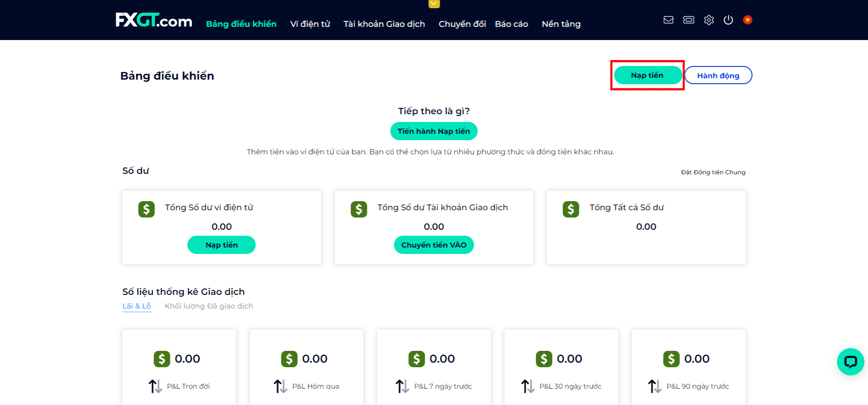Click Nạp tiền in the e-wallet balance card
This screenshot has height=405, width=868.
click(x=221, y=245)
